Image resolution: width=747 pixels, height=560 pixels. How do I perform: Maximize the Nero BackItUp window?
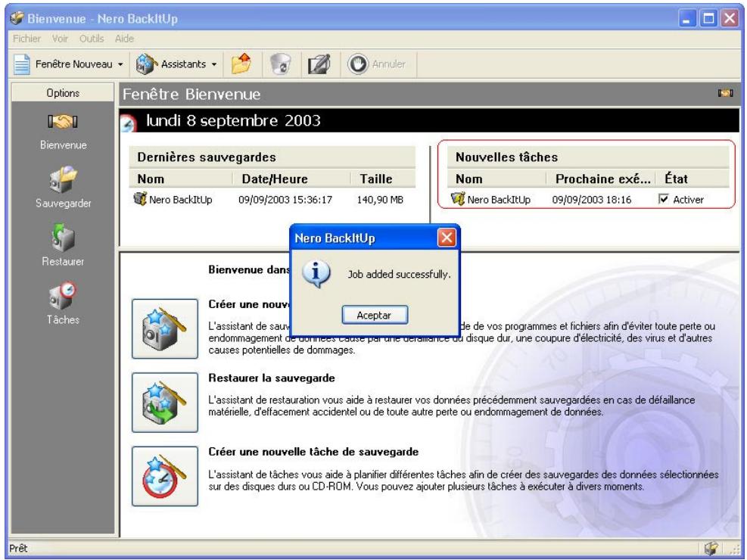[x=709, y=19]
